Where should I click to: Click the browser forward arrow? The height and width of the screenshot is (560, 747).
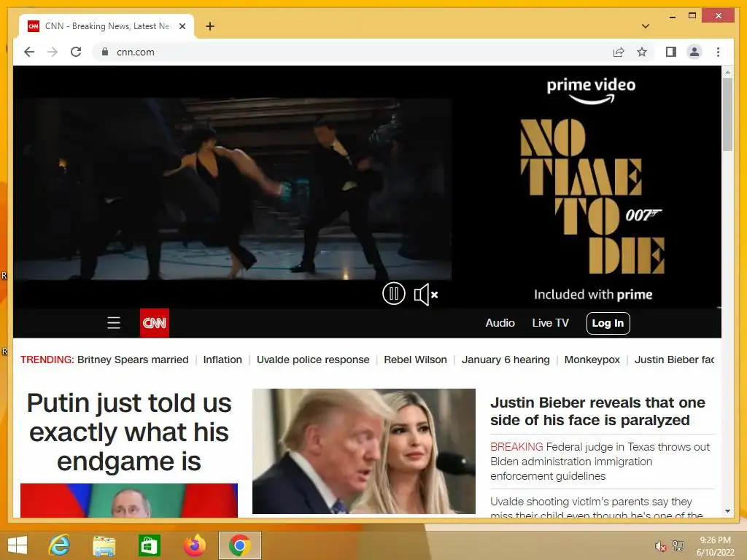(x=53, y=52)
